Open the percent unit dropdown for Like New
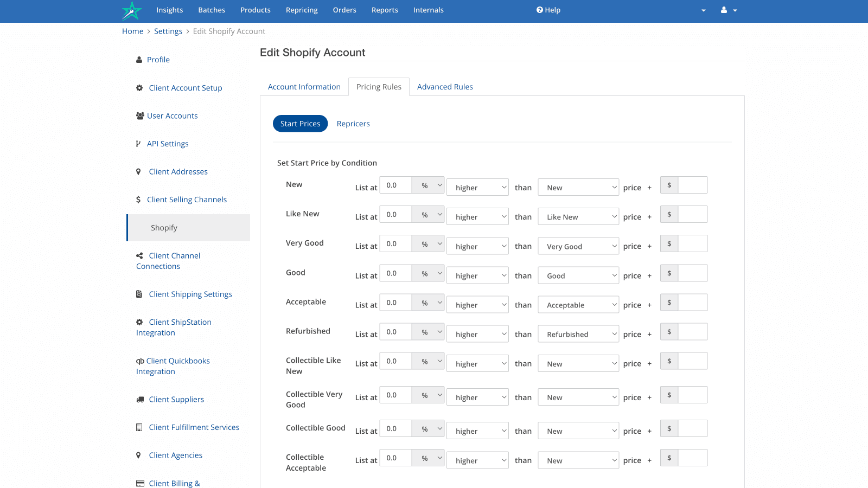 click(x=428, y=215)
